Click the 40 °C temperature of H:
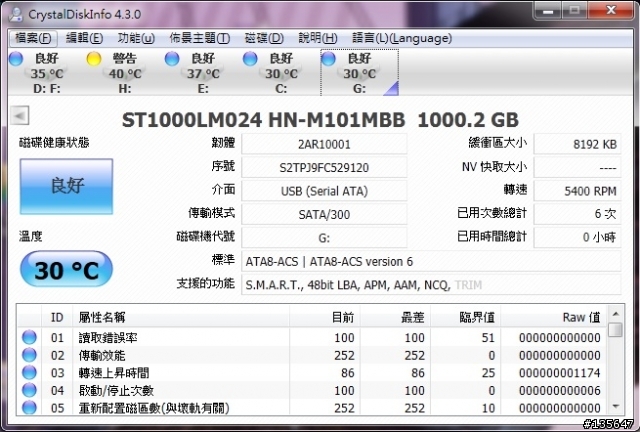This screenshot has height=432, width=640. tap(125, 74)
